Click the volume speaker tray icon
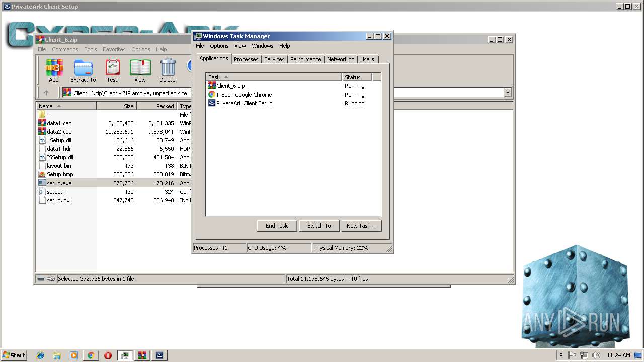The image size is (644, 362). pos(596,355)
